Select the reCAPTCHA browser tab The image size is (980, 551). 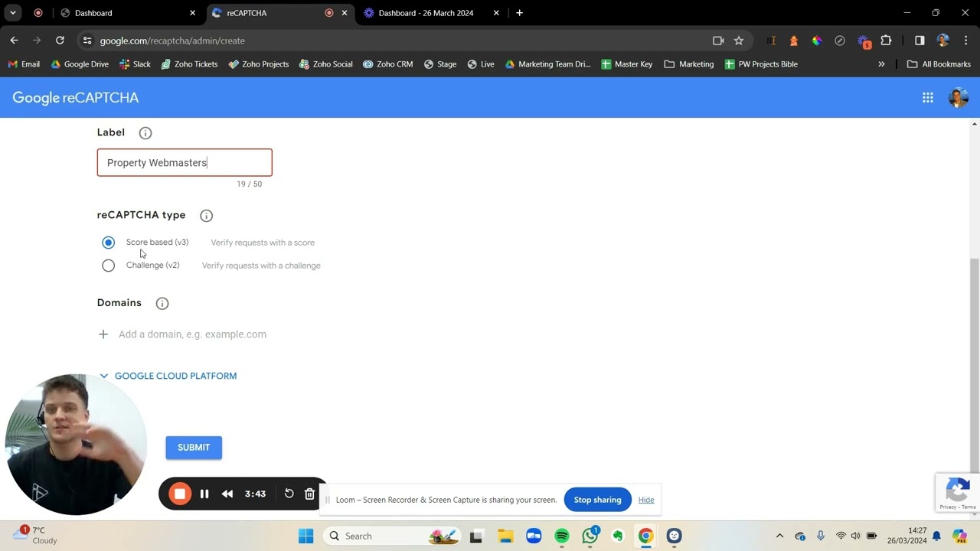pyautogui.click(x=279, y=13)
